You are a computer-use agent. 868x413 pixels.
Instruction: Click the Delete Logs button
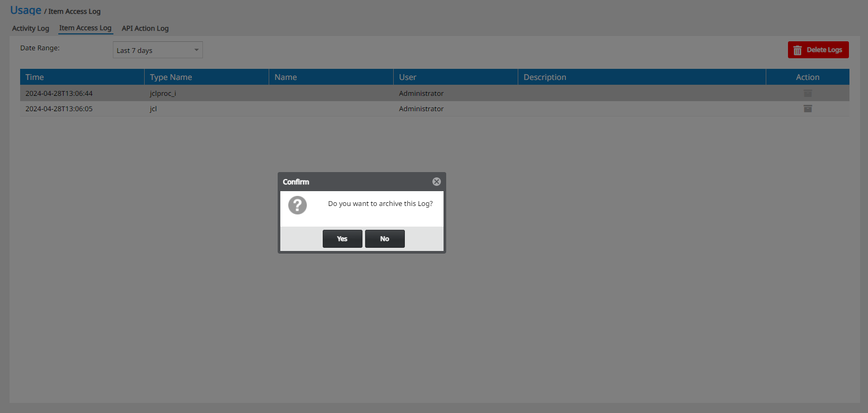click(x=818, y=50)
